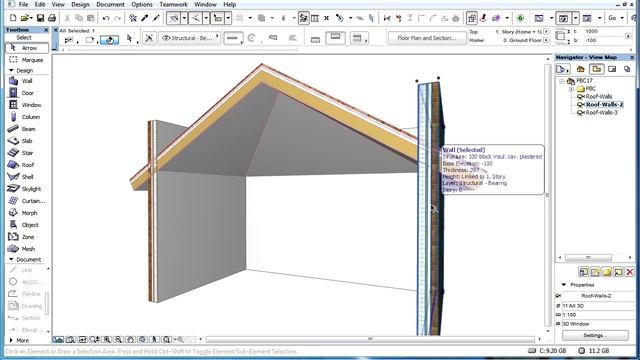640x360 pixels.
Task: Click the Floor Plan and Section button
Action: point(427,38)
